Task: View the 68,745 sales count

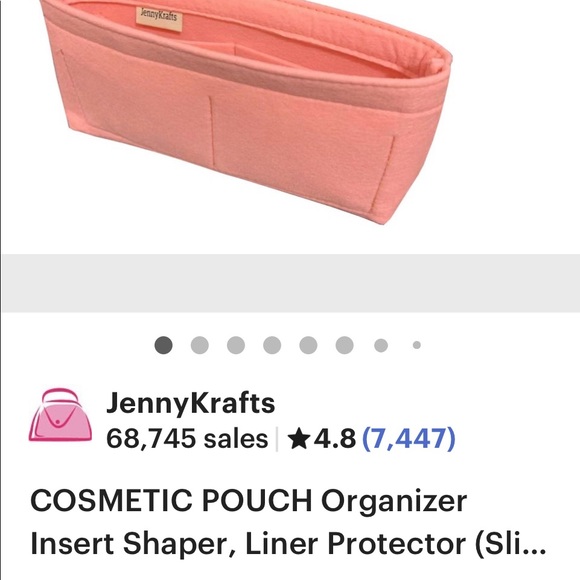Action: point(187,439)
